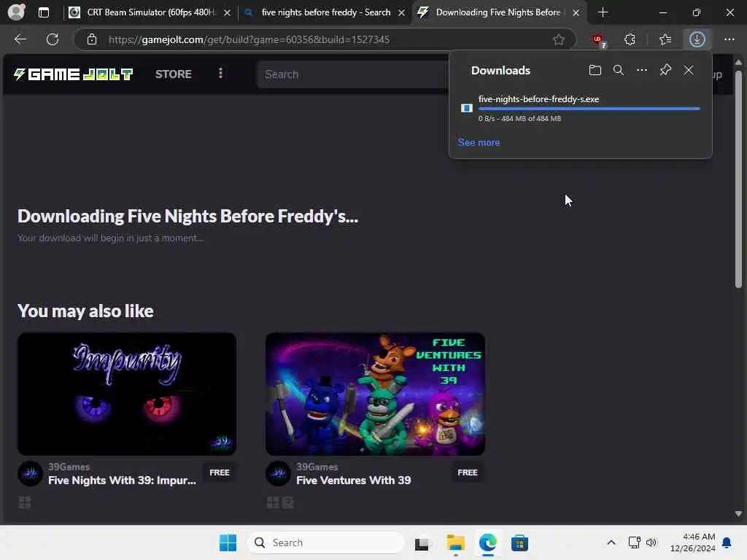
Task: Select the Downloading Five Nights Before tab
Action: tap(497, 12)
